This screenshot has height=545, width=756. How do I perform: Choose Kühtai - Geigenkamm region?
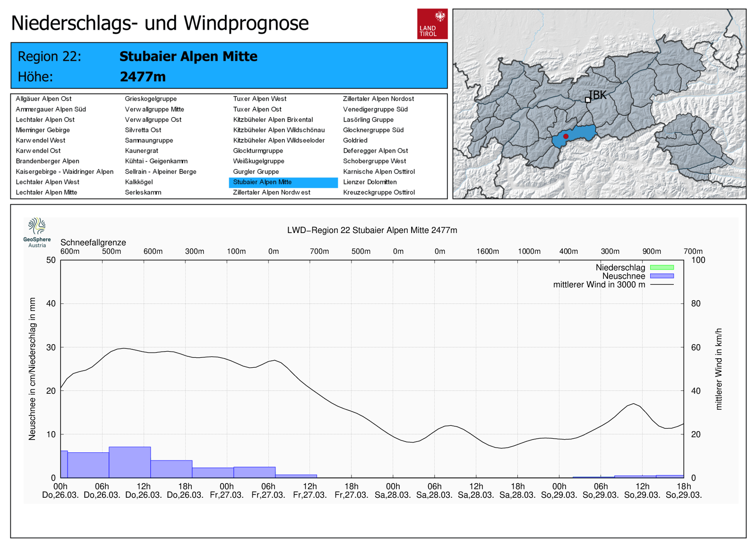coord(156,161)
